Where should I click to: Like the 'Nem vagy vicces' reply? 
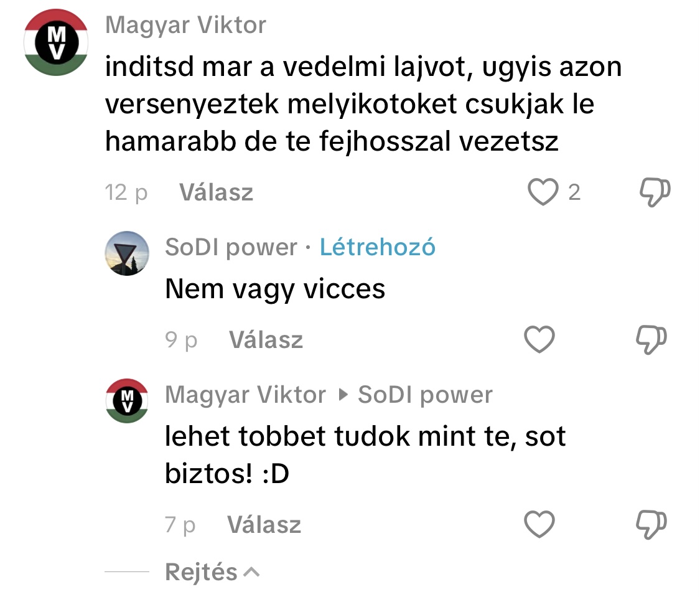pyautogui.click(x=539, y=339)
